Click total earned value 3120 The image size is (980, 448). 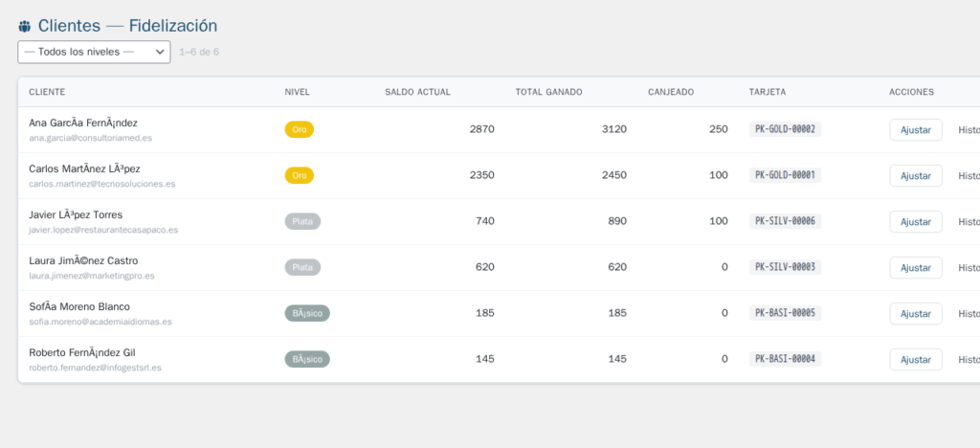pos(613,129)
